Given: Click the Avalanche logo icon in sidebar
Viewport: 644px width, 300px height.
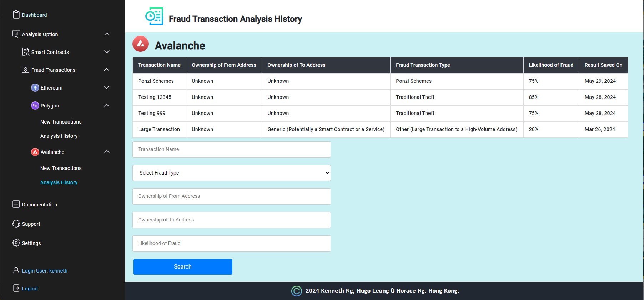Looking at the screenshot, I should coord(35,152).
